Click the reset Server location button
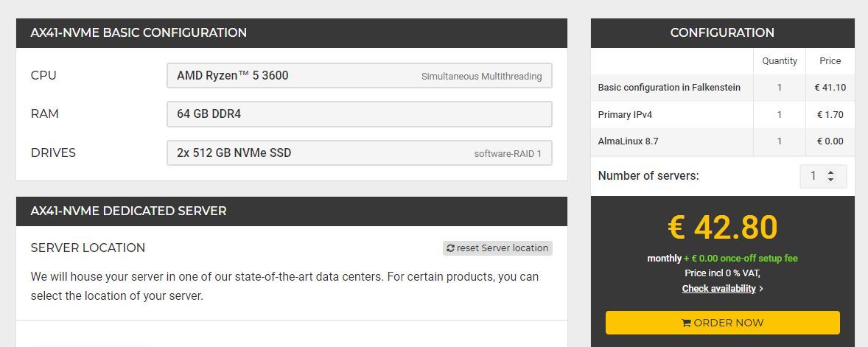This screenshot has width=868, height=347. (x=497, y=248)
